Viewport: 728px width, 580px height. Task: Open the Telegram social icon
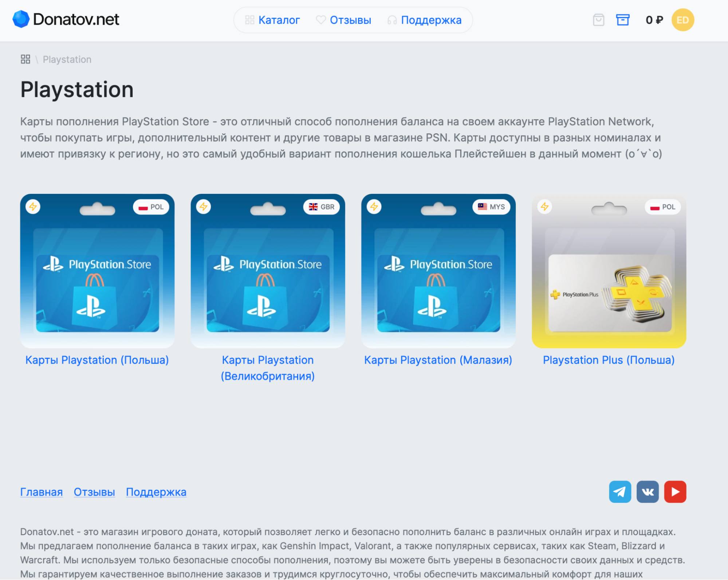(620, 491)
